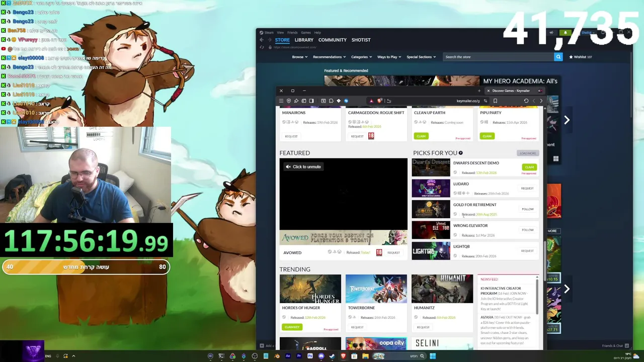Open Steam View menu
Image resolution: width=644 pixels, height=362 pixels.
pyautogui.click(x=280, y=33)
